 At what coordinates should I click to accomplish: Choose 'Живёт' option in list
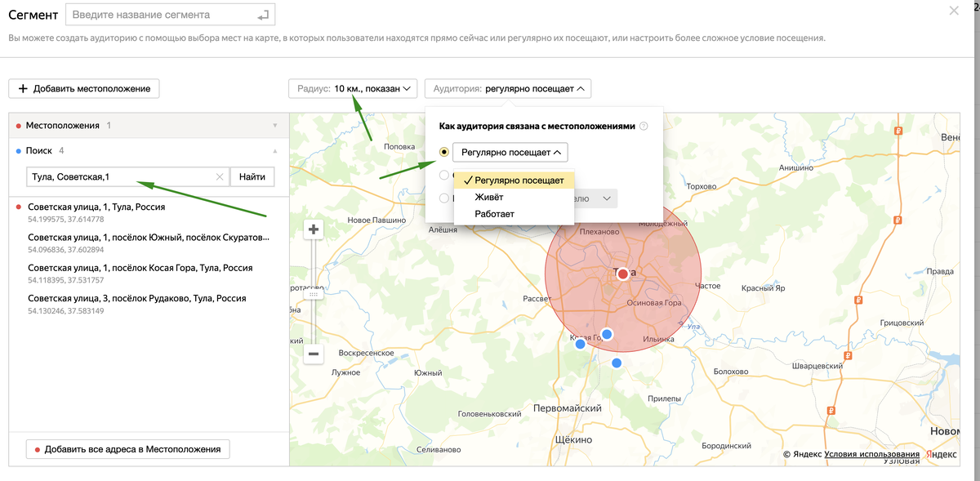514,197
